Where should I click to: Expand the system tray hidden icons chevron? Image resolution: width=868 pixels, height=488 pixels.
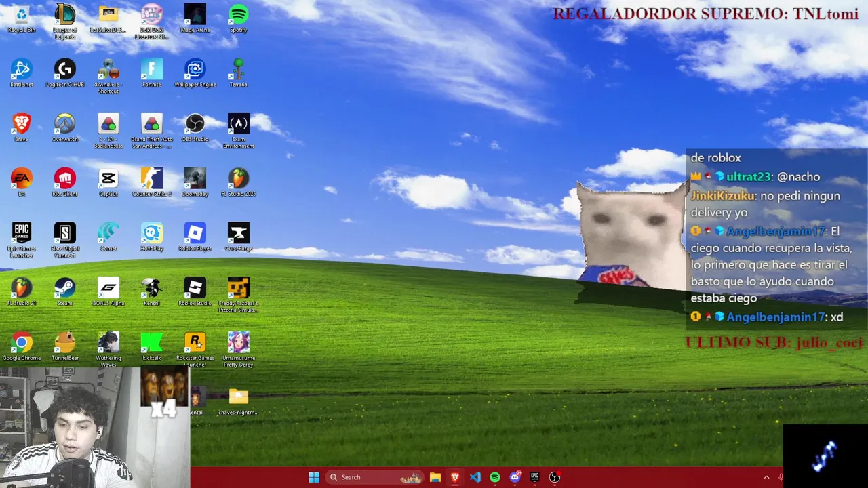pos(767,477)
